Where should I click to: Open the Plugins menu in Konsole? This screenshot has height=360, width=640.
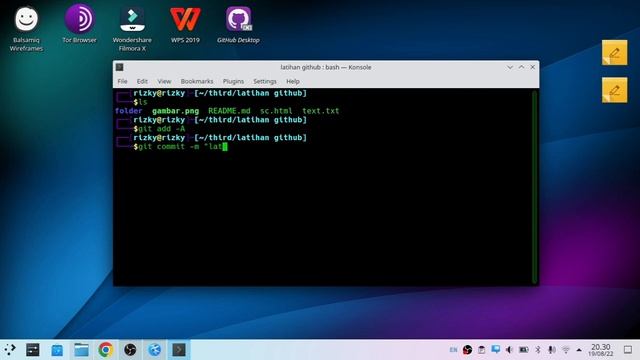click(x=233, y=81)
